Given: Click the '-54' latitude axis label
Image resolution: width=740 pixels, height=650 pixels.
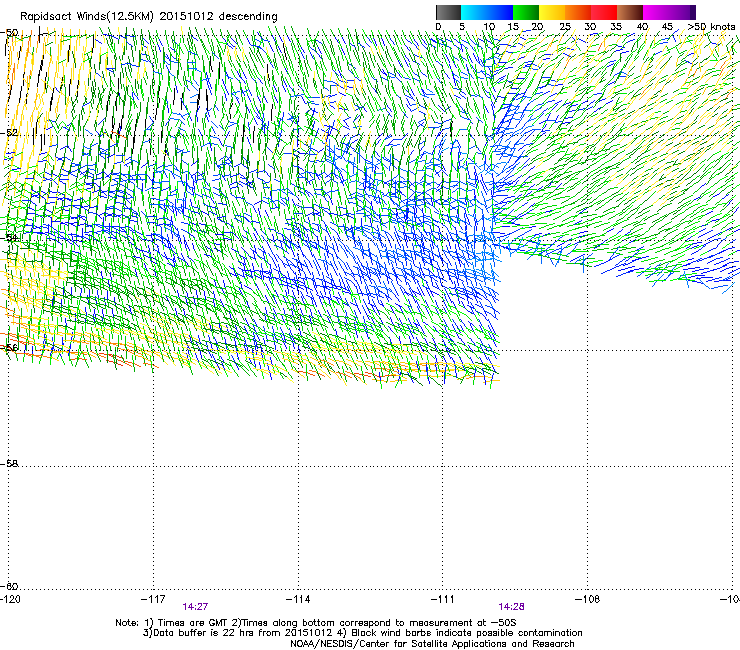Looking at the screenshot, I should click(9, 237).
